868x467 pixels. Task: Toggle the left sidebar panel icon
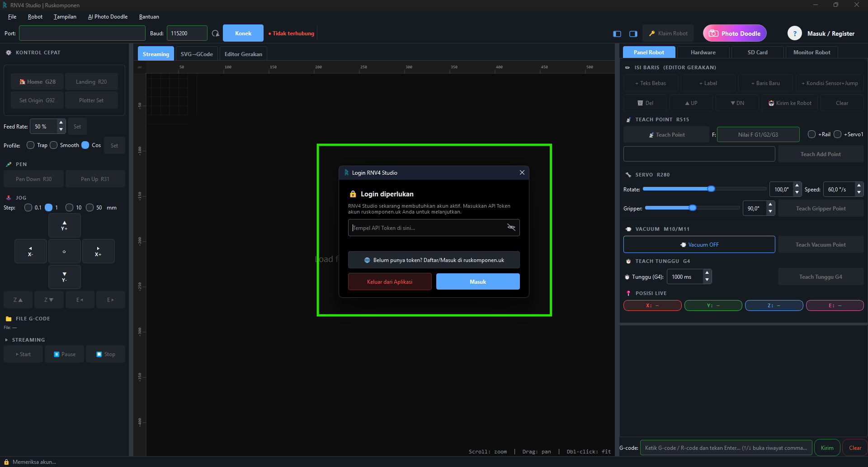pos(617,33)
